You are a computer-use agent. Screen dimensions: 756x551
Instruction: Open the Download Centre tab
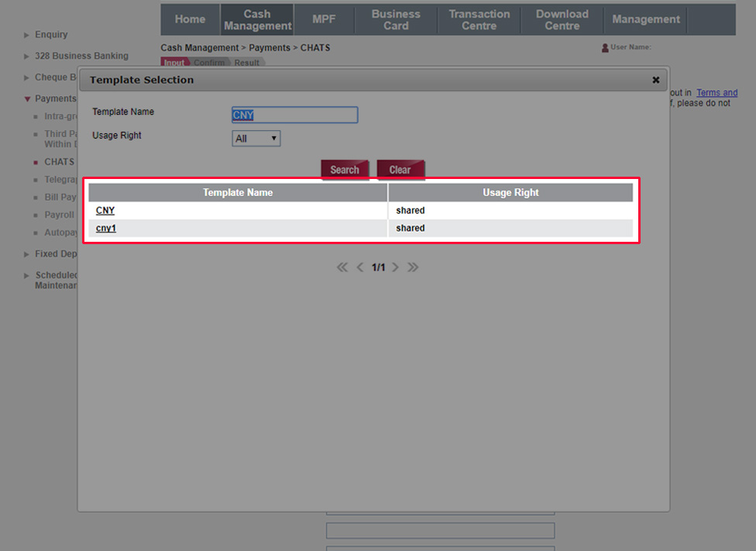click(562, 19)
